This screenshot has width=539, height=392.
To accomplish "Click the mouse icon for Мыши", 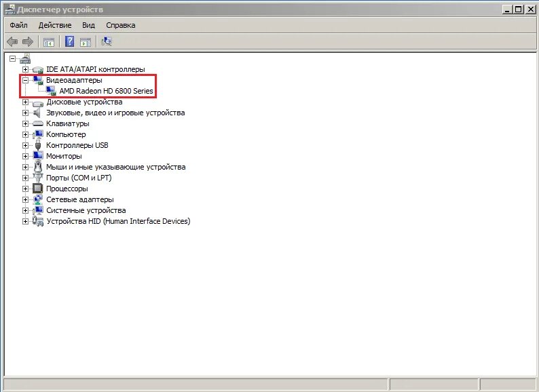I will point(38,167).
